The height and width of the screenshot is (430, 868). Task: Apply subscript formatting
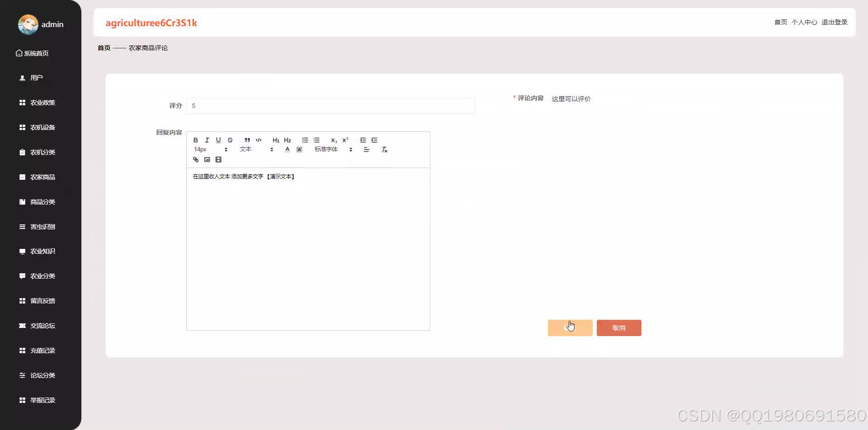[x=334, y=140]
